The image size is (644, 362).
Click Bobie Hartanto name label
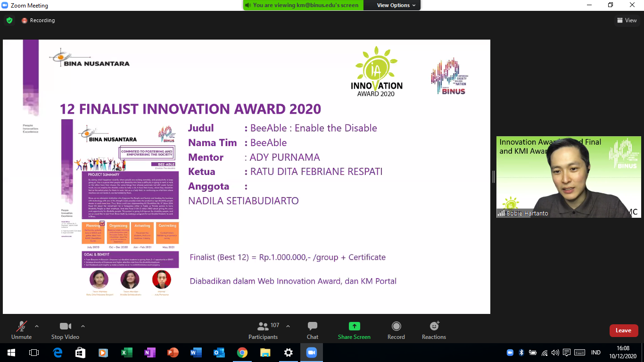pyautogui.click(x=527, y=214)
